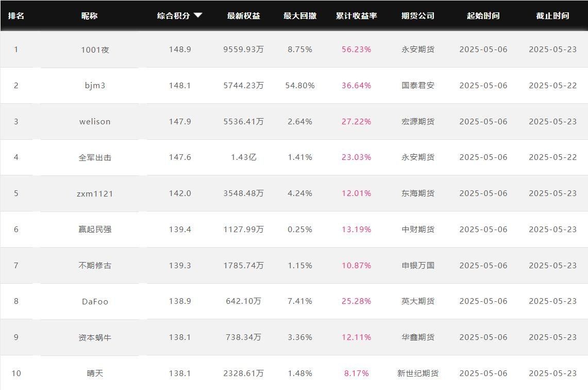Click equity value 1.43亿
This screenshot has width=588, height=390.
click(x=244, y=157)
